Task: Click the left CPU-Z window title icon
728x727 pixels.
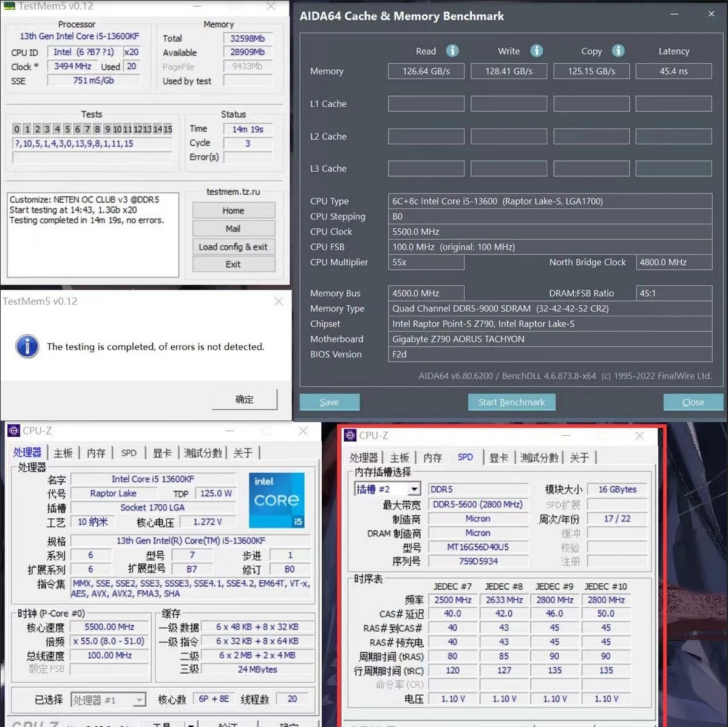Action: point(14,430)
